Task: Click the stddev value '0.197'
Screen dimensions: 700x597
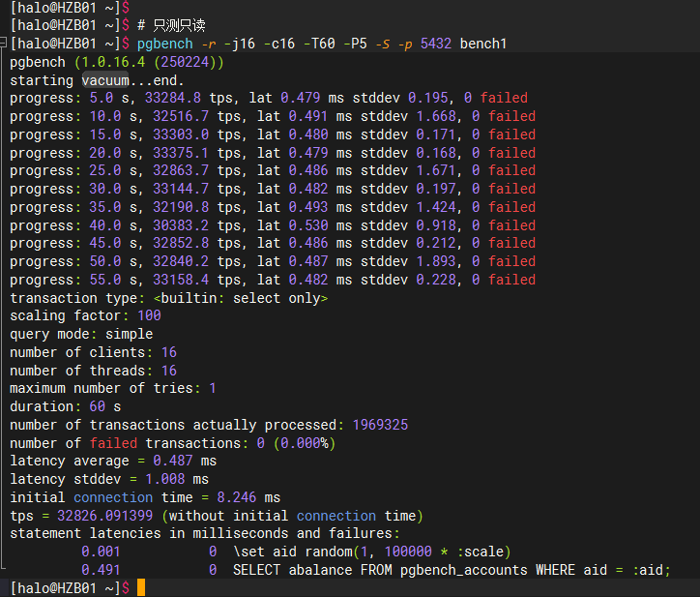Action: pyautogui.click(x=436, y=189)
